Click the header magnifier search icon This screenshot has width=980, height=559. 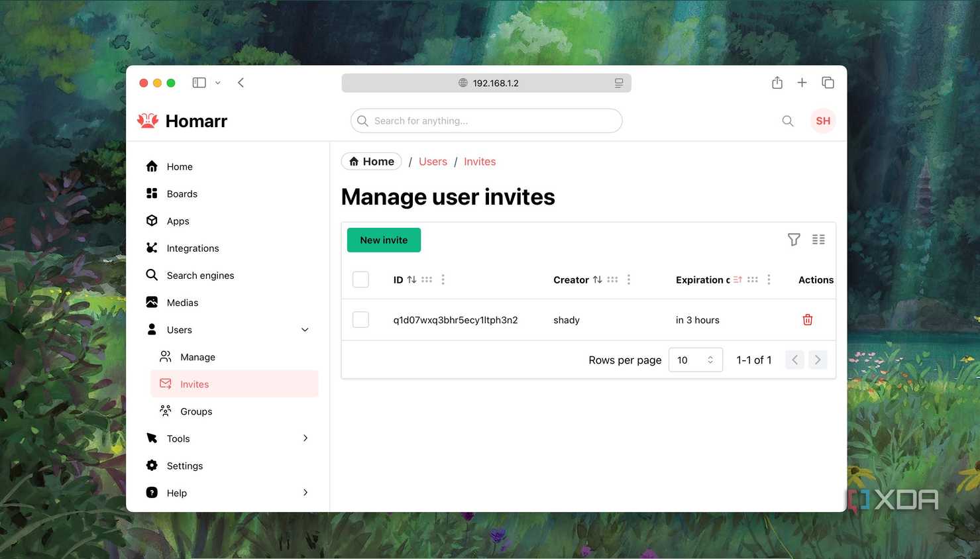coord(788,121)
